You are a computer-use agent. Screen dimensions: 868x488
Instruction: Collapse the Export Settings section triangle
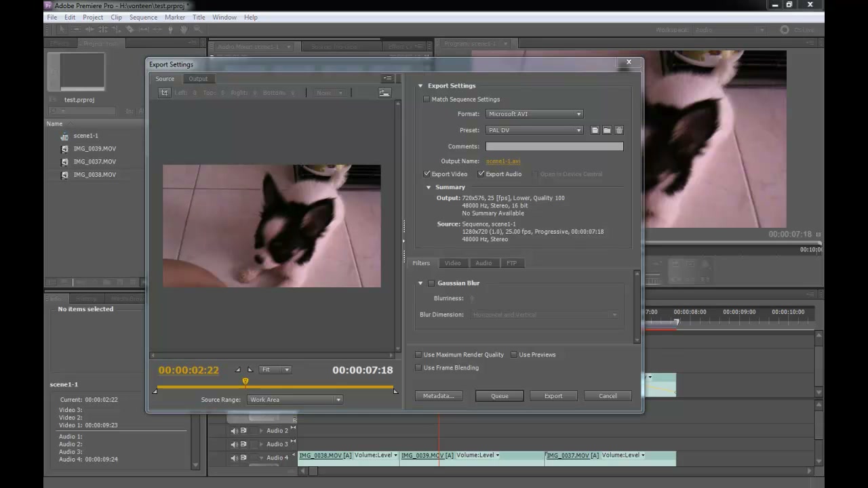420,86
